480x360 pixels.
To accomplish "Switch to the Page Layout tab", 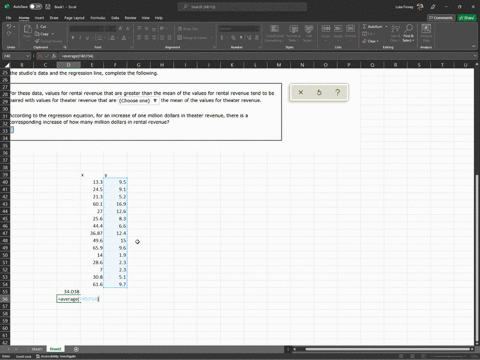I will [74, 18].
